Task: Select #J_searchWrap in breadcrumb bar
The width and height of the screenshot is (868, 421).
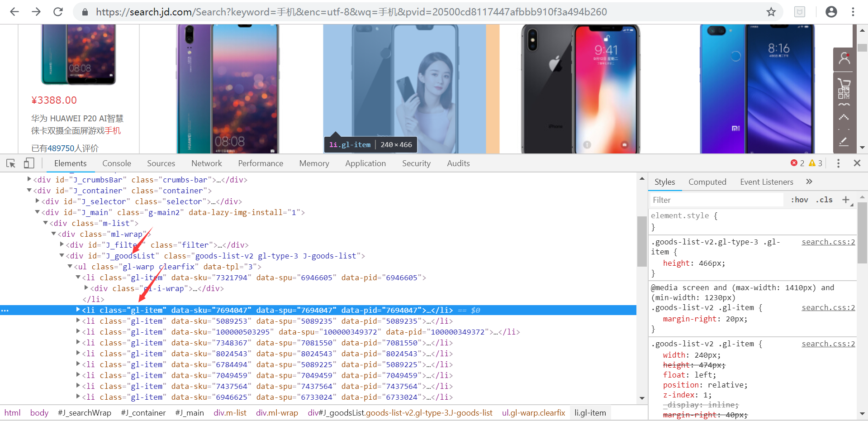Action: [x=85, y=413]
